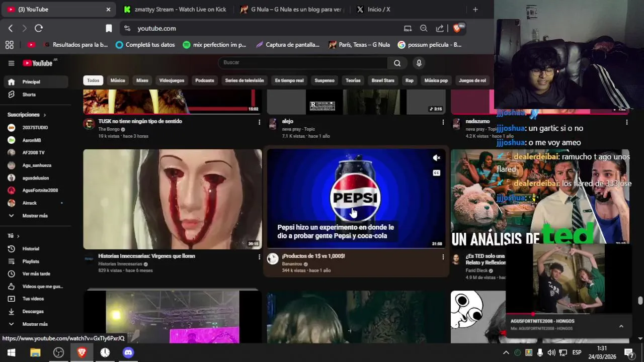Image resolution: width=644 pixels, height=362 pixels.
Task: Open OBS Studio from taskbar
Action: tap(59, 352)
